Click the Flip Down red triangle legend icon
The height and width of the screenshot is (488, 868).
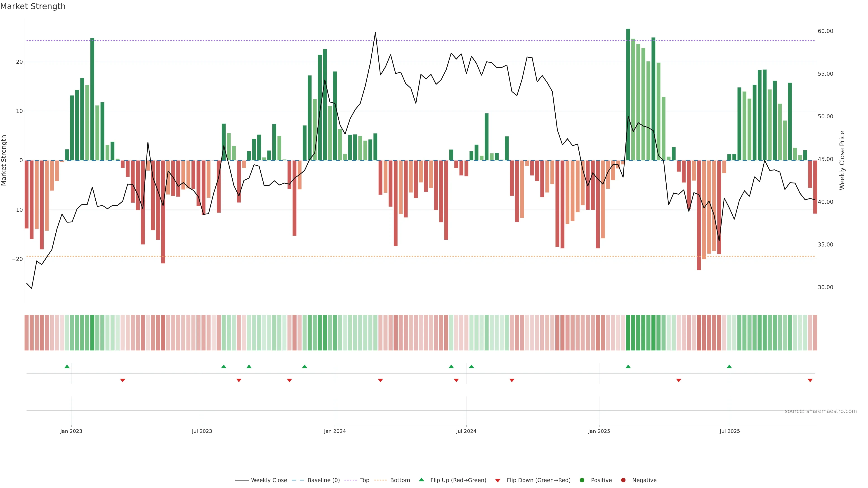498,480
